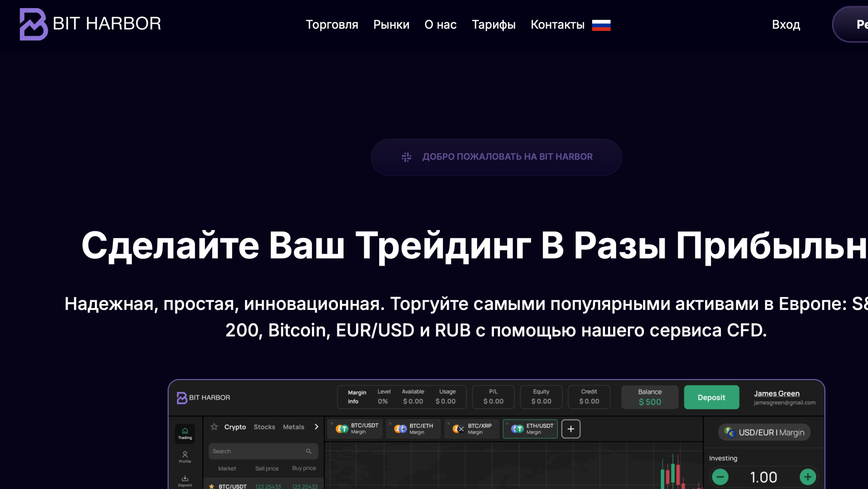
Task: Click the Credit $ 0.00 box
Action: [589, 397]
